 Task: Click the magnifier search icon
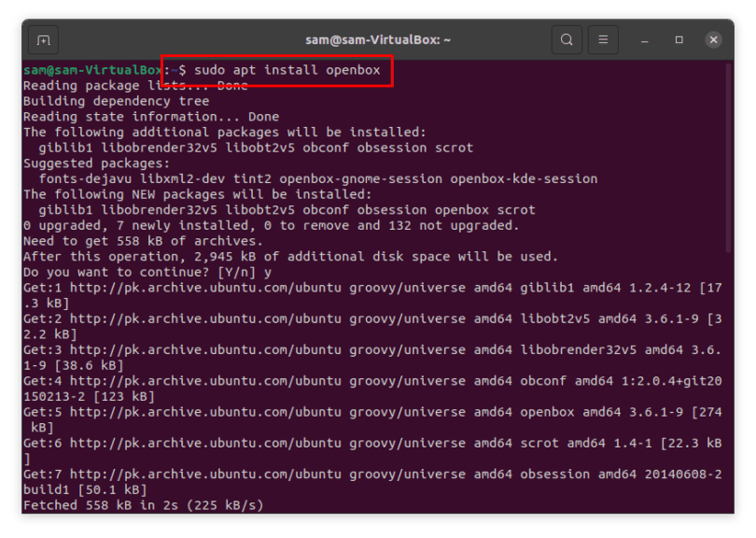point(566,39)
